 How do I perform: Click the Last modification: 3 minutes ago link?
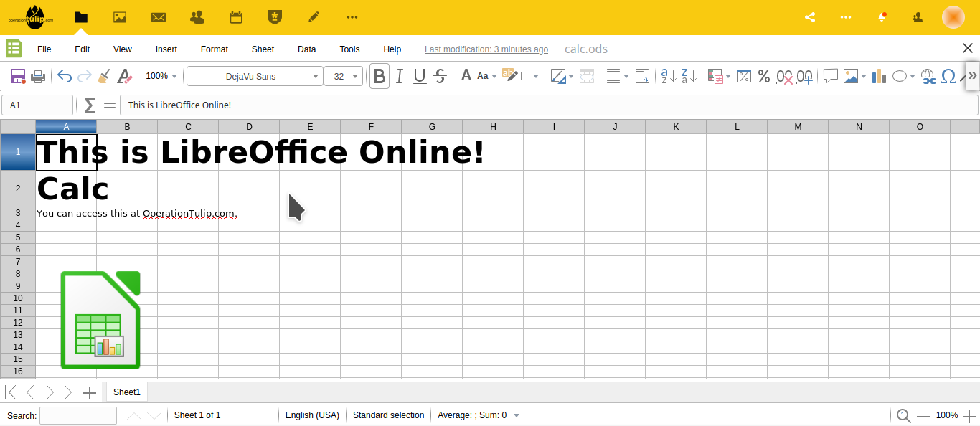pyautogui.click(x=486, y=49)
